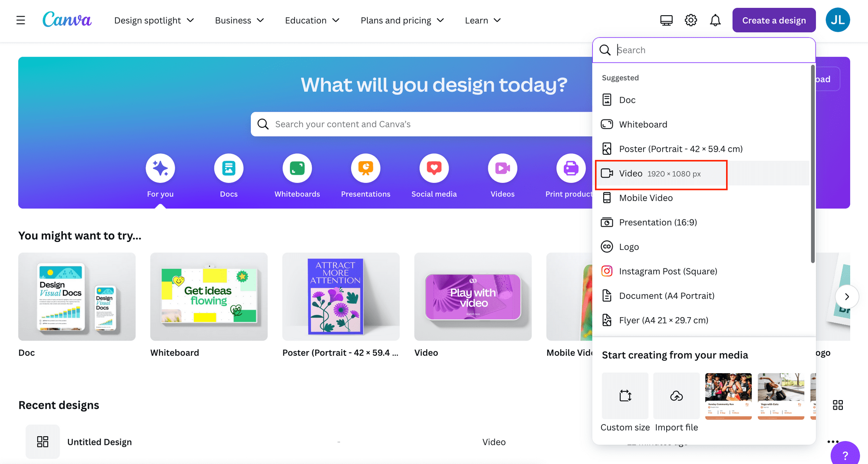Select the Sunday Community Run media thumbnail
Image resolution: width=868 pixels, height=464 pixels.
point(728,396)
